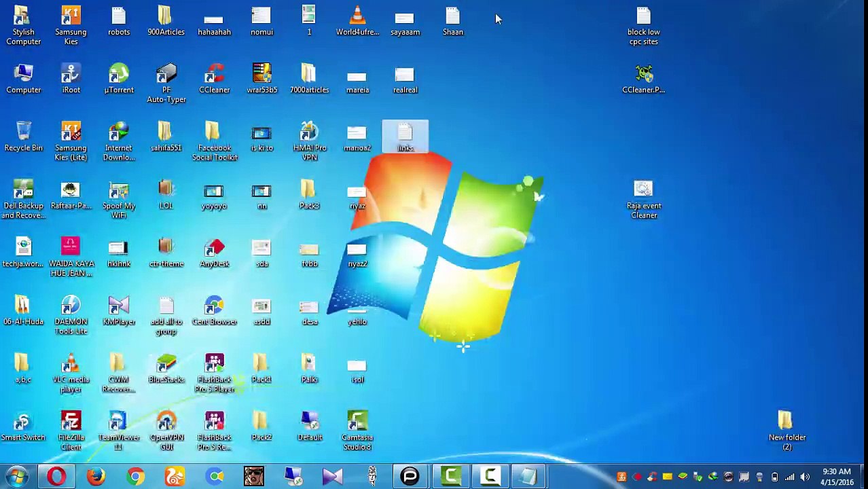Launch the BlueStacks shortcut
Viewport: 868px width, 489px height.
pos(166,368)
